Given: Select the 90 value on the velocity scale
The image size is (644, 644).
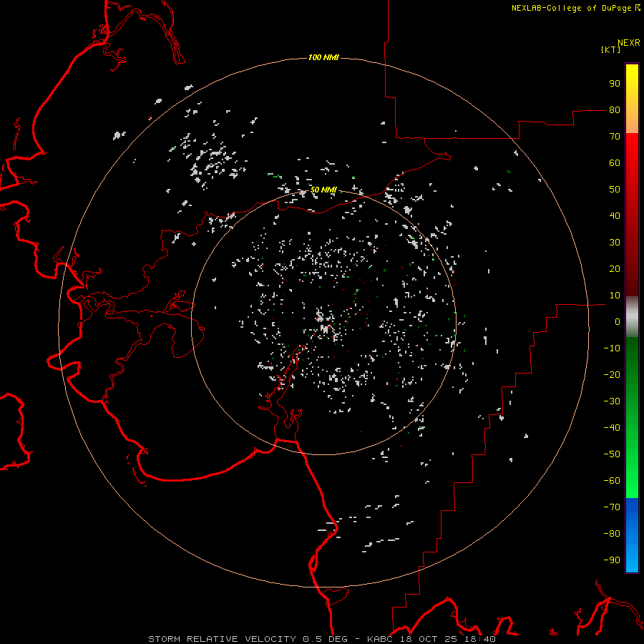Looking at the screenshot, I should click(615, 84).
